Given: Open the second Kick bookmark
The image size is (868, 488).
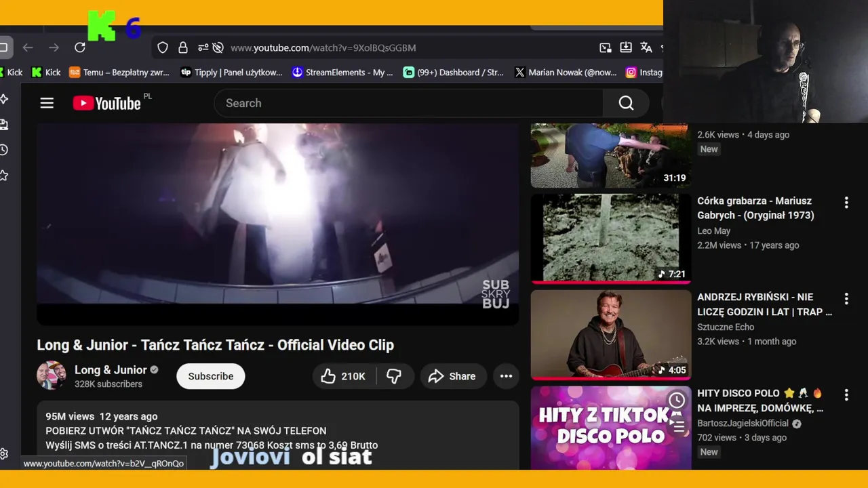Looking at the screenshot, I should coord(46,73).
